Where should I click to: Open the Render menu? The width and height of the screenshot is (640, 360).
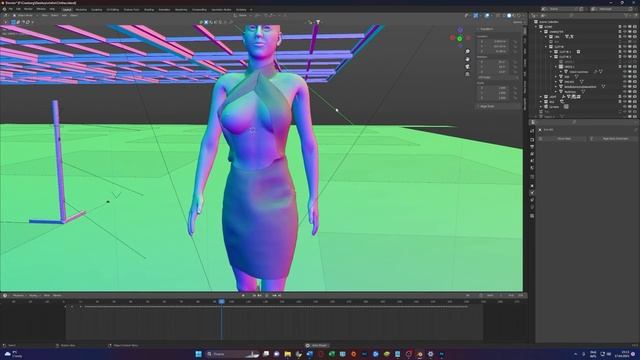click(x=28, y=9)
